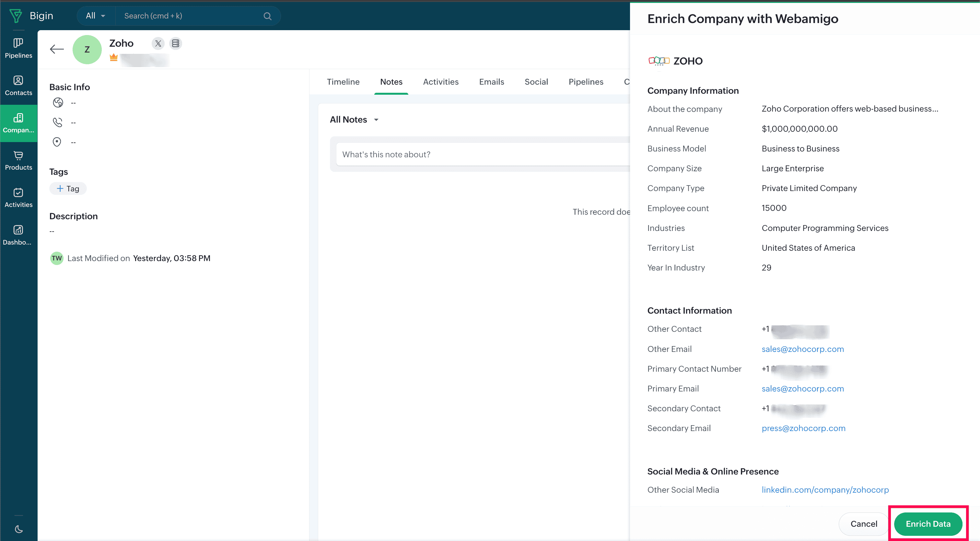This screenshot has height=541, width=980.
Task: Click the Year In Industry value 29
Action: click(x=766, y=268)
